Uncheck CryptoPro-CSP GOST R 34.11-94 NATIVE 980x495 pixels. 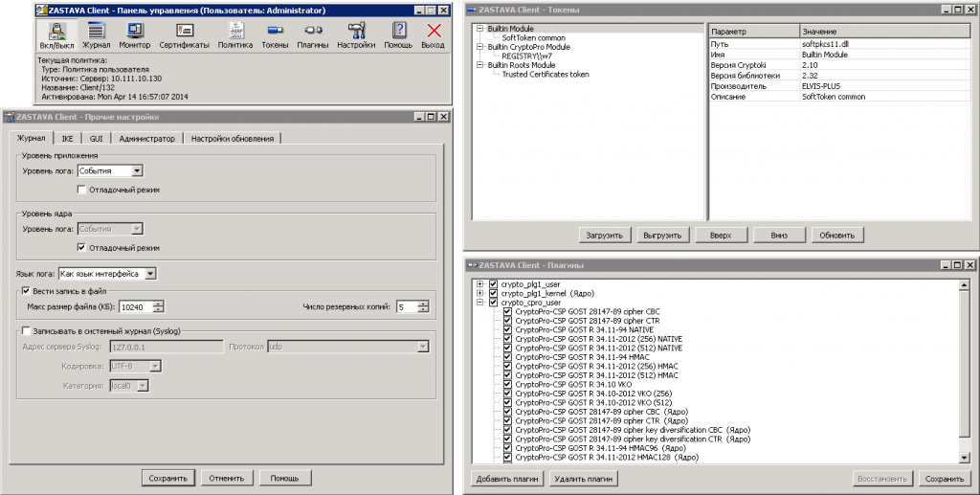(x=507, y=329)
